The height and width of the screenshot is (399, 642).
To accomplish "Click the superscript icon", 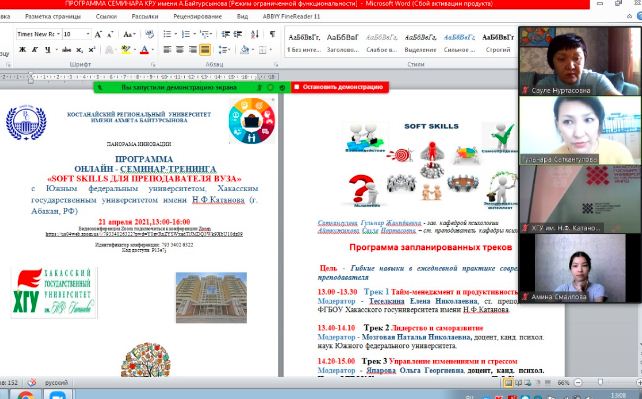I will 92,50.
